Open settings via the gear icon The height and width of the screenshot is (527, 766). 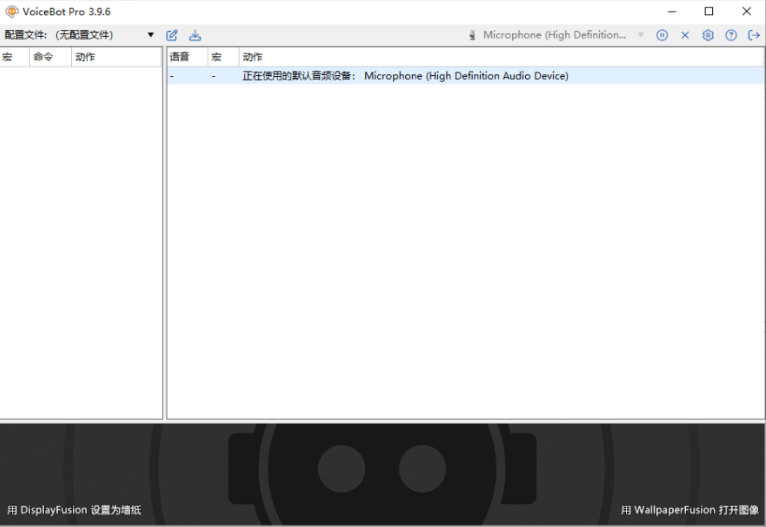point(708,35)
